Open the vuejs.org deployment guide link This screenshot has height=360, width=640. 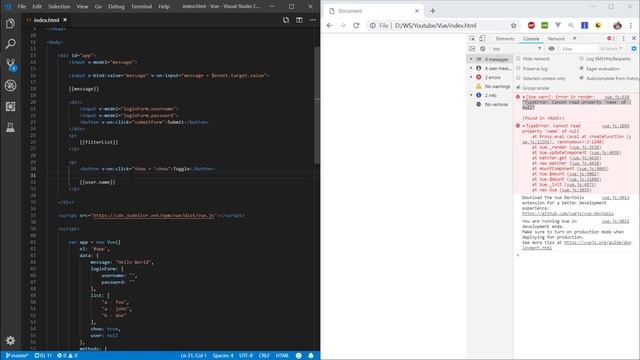click(x=577, y=245)
